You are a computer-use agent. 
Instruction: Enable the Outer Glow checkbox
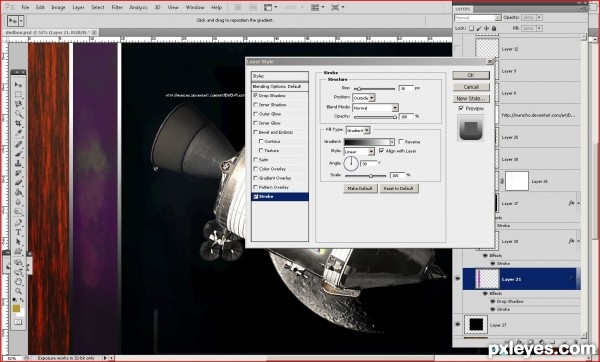(x=256, y=114)
